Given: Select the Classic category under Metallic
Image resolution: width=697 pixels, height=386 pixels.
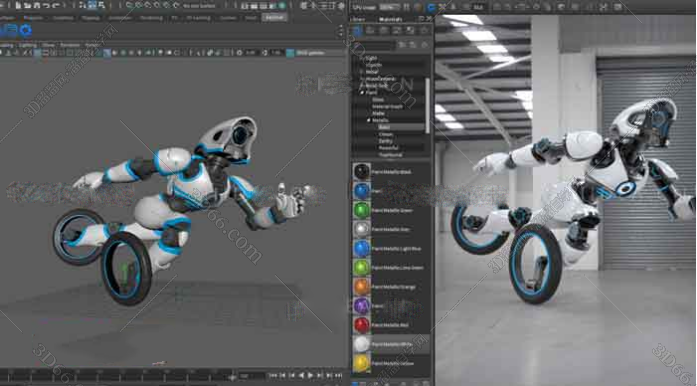Looking at the screenshot, I should coord(386,134).
